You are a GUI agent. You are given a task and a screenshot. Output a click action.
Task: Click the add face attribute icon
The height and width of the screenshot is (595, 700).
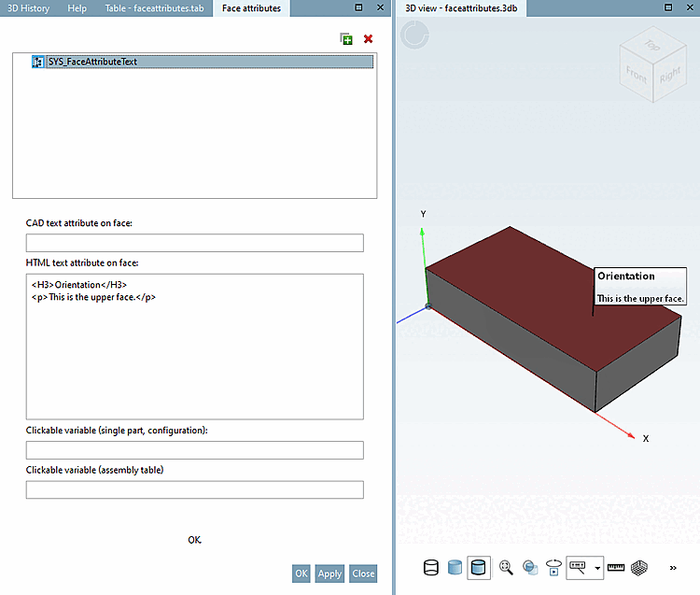click(346, 39)
